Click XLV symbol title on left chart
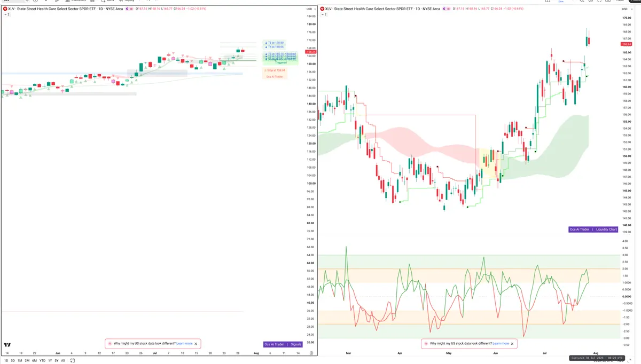641x364 pixels. (65, 9)
